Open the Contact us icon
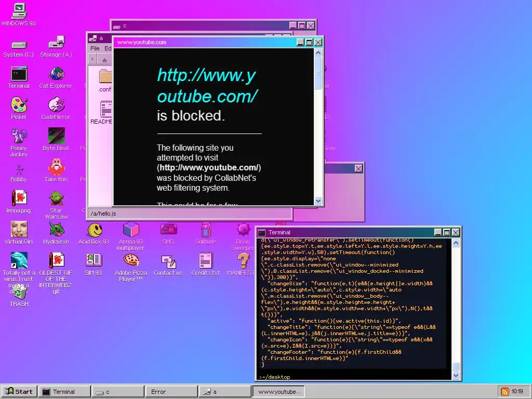Image resolution: width=532 pixels, height=399 pixels. tap(168, 265)
